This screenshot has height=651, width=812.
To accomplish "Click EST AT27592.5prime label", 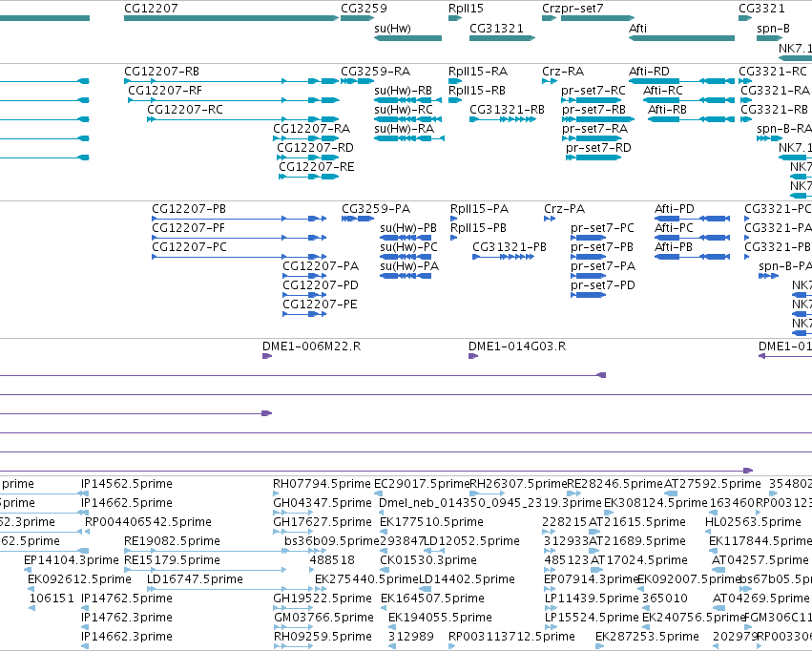I will coord(713,484).
